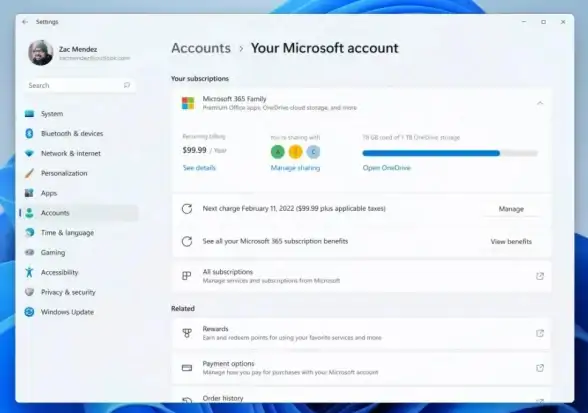Click the View benefits button
This screenshot has width=588, height=413.
pyautogui.click(x=511, y=242)
